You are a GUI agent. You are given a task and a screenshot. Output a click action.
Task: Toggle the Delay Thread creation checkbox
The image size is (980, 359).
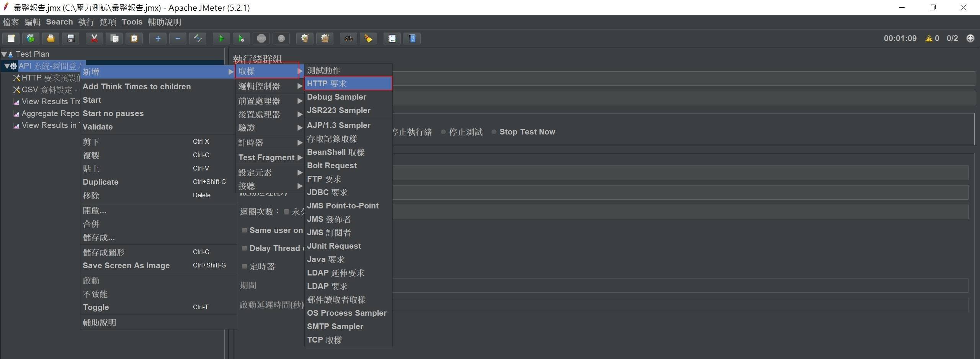[x=244, y=248]
